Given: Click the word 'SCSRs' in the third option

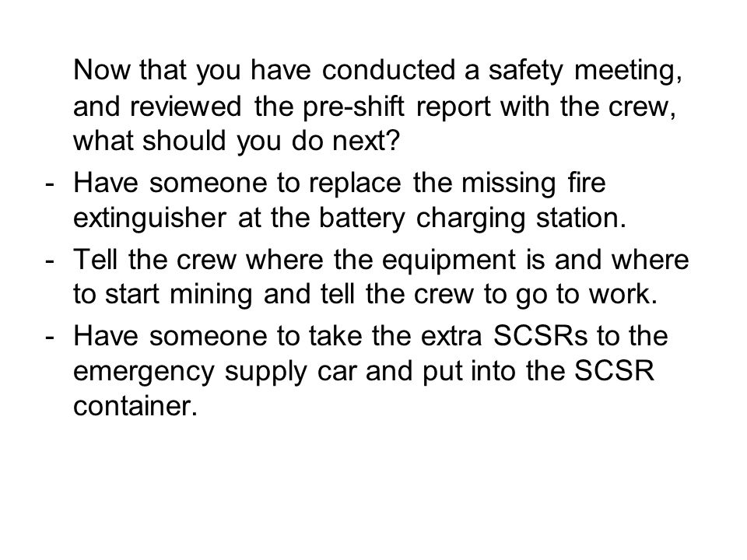Looking at the screenshot, I should point(540,336).
